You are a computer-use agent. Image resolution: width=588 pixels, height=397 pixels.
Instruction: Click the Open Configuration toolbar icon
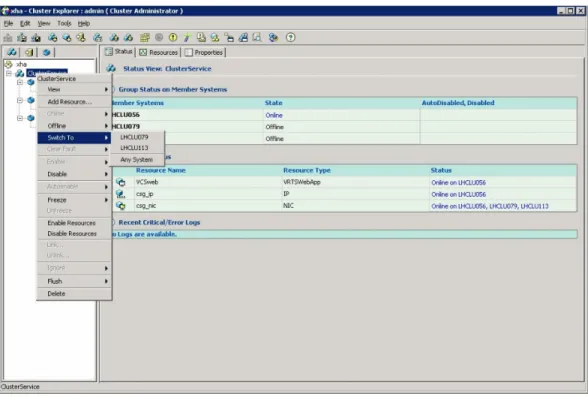(8, 37)
